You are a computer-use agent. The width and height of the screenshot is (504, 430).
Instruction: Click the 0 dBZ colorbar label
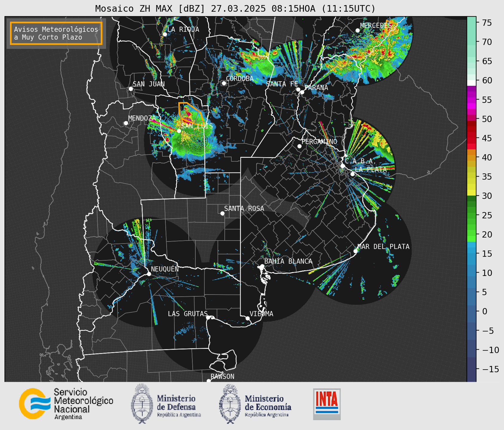pyautogui.click(x=485, y=311)
